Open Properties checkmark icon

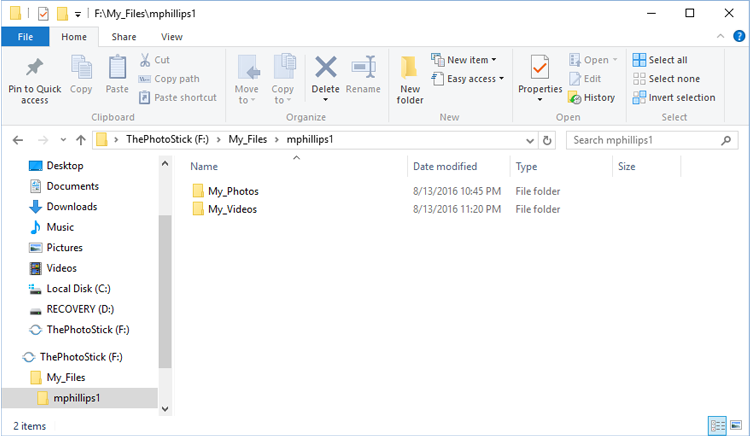pyautogui.click(x=540, y=67)
